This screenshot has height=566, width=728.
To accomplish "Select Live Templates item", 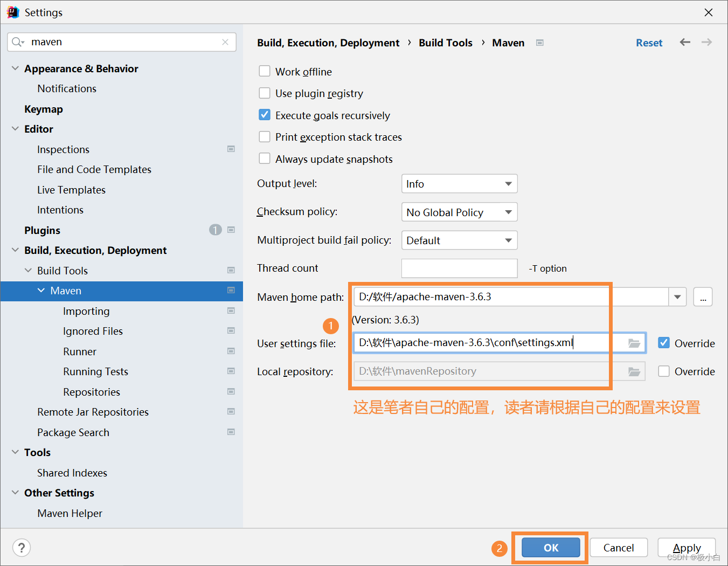I will point(71,190).
